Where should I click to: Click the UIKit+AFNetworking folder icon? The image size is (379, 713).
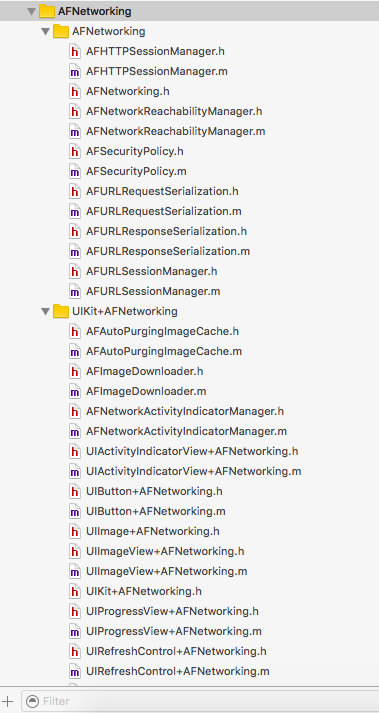(61, 311)
